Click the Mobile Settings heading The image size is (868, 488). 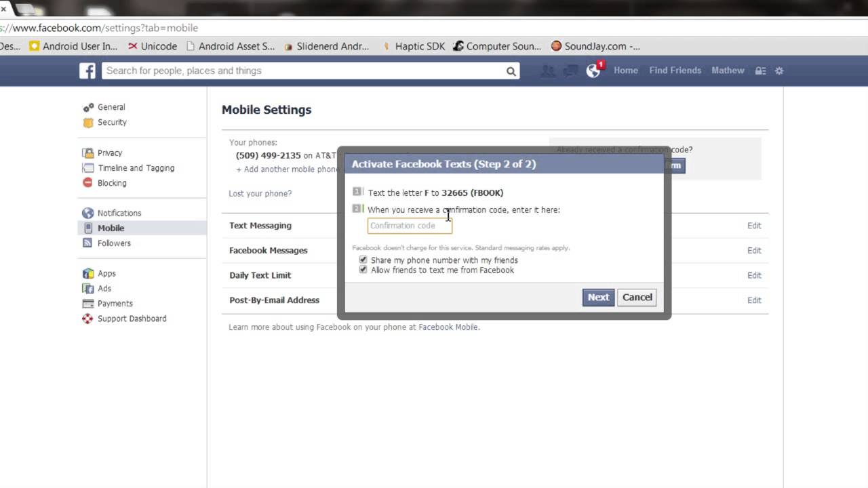tap(267, 110)
